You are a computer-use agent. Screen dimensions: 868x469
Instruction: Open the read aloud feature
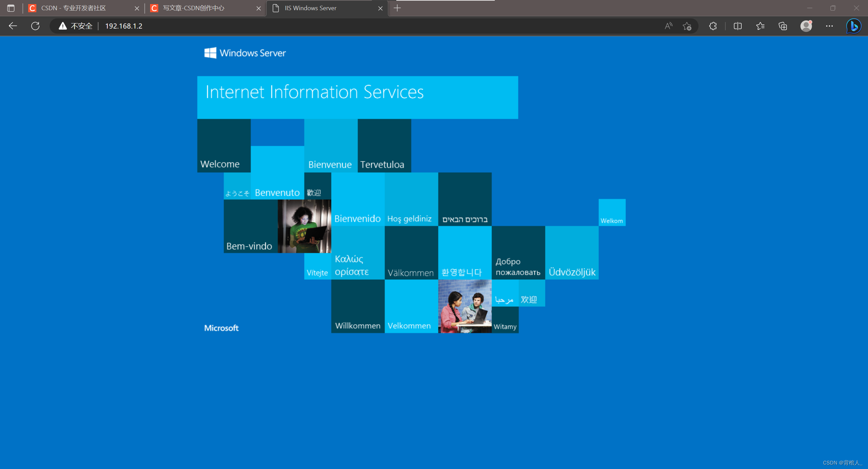[x=668, y=26]
